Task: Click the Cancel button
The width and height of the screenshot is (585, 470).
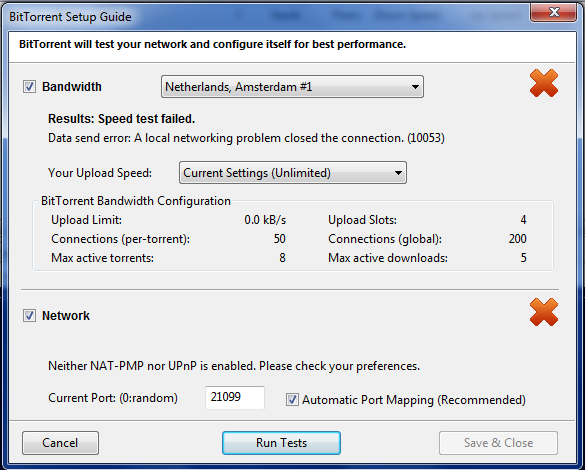Action: (x=60, y=443)
